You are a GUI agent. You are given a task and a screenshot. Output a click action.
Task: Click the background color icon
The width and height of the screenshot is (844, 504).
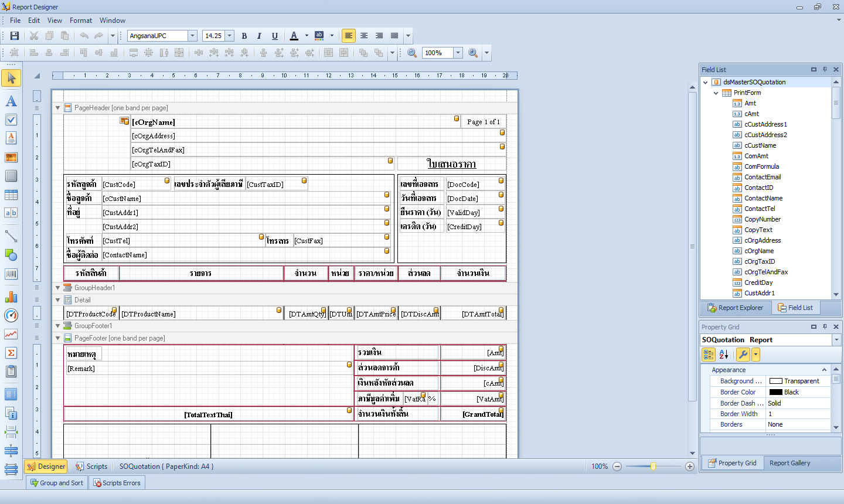[x=319, y=36]
